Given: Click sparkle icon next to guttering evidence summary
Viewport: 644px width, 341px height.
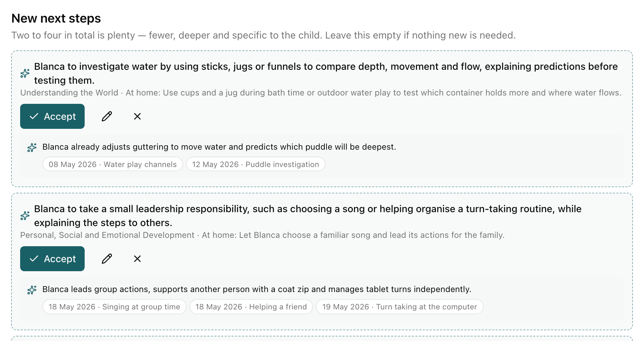Looking at the screenshot, I should [x=32, y=148].
